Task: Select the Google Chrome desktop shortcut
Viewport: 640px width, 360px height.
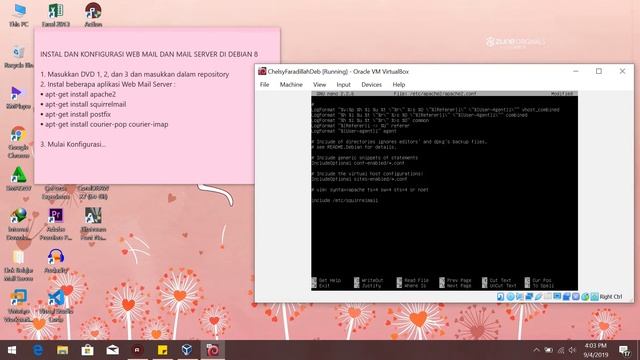Action: click(x=19, y=142)
